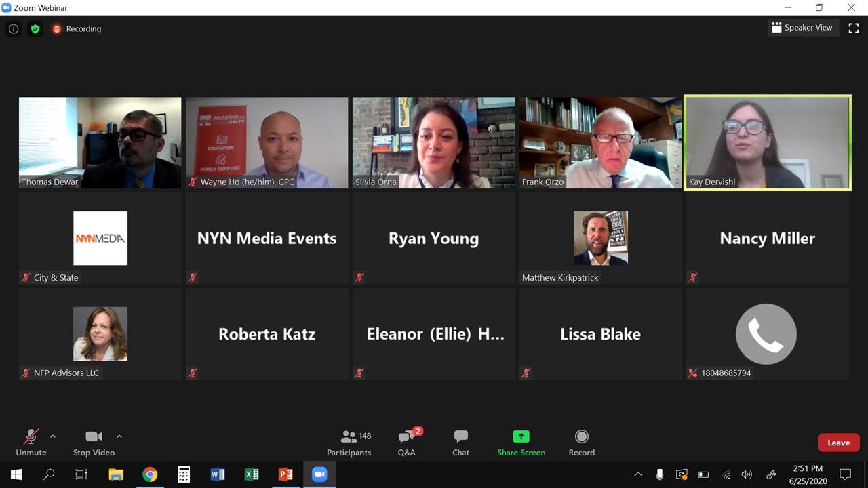
Task: Open the Chat panel
Action: tap(461, 443)
